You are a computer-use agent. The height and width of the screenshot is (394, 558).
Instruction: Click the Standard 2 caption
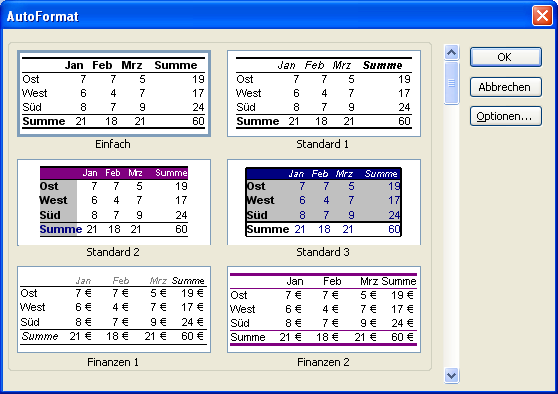coord(113,252)
